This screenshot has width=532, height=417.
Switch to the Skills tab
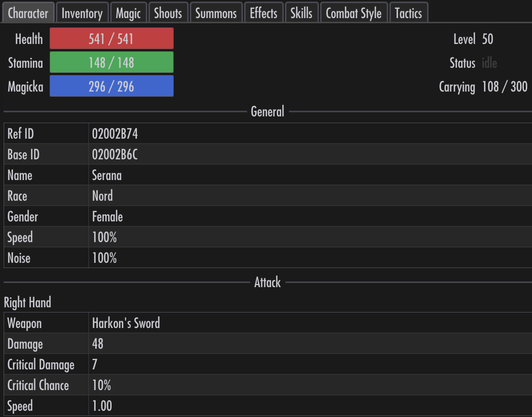pos(301,12)
